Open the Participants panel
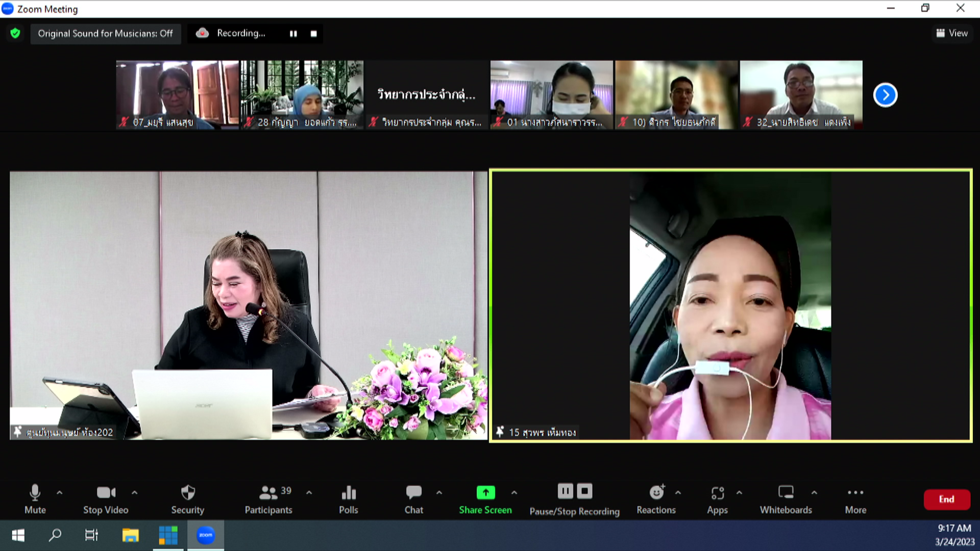980x551 pixels. coord(268,499)
